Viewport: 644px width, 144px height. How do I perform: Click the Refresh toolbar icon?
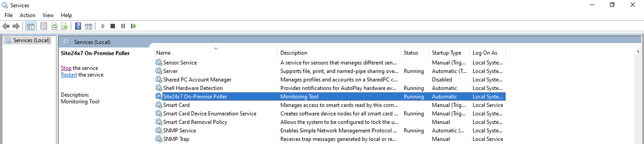54,26
